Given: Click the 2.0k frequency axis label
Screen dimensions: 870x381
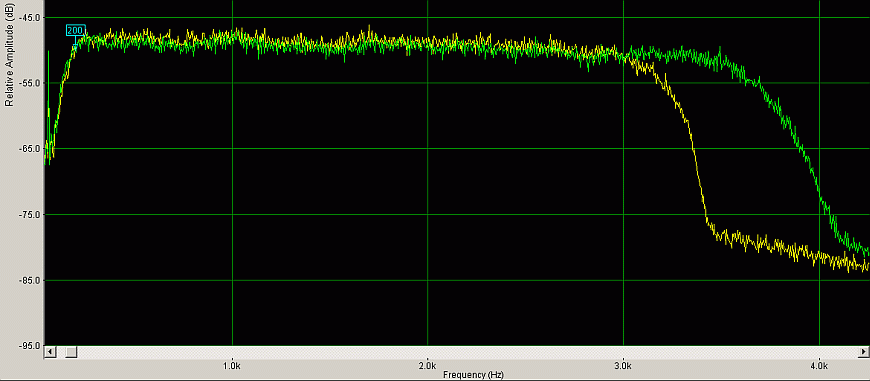Looking at the screenshot, I should click(427, 366).
